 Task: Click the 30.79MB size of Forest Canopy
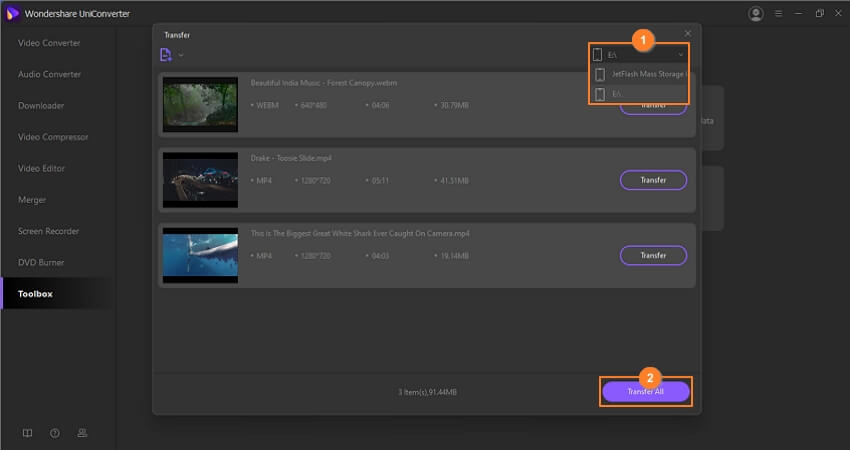(454, 105)
